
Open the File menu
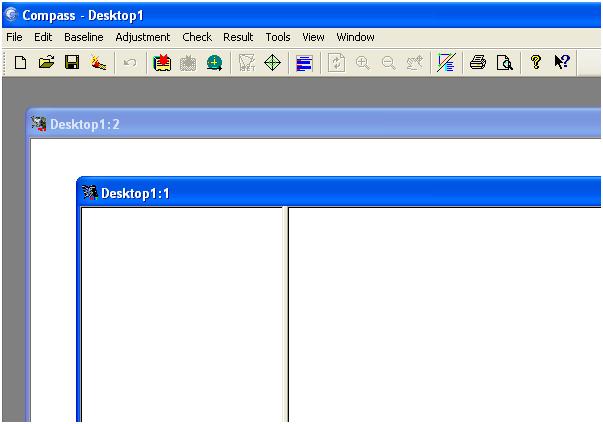click(x=14, y=37)
